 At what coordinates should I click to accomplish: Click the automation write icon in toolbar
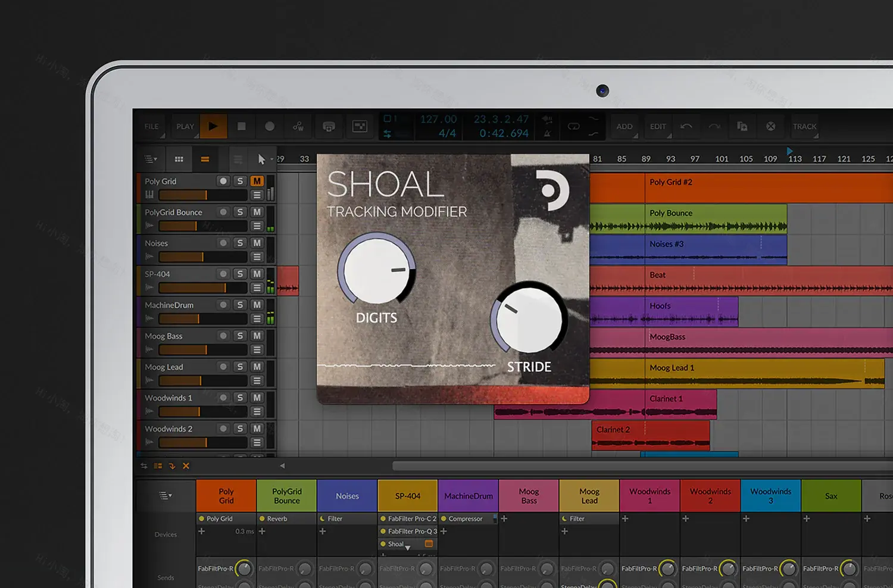298,127
